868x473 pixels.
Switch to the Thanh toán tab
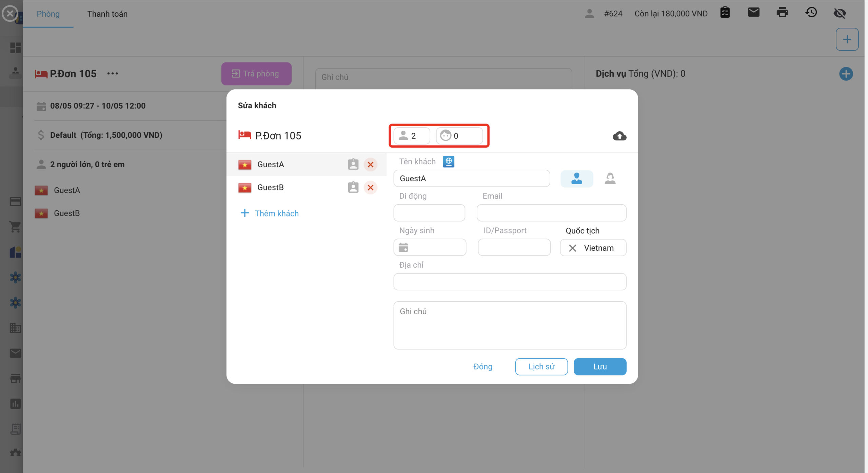click(107, 14)
